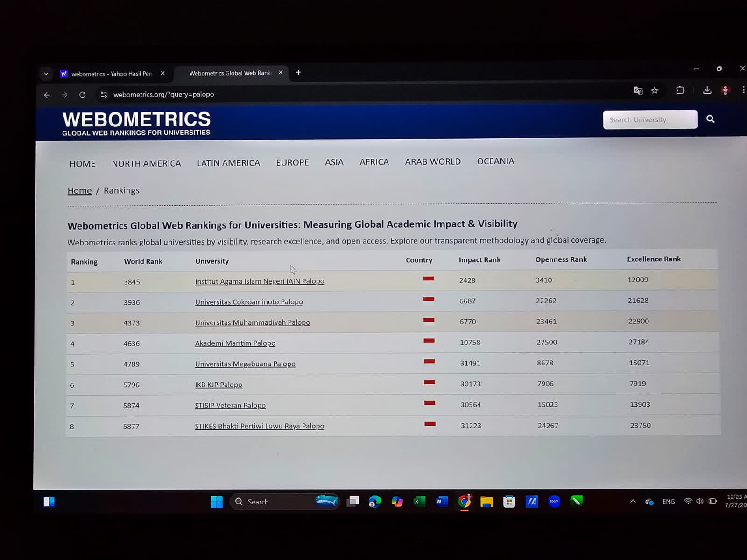This screenshot has width=747, height=560.
Task: Open the Chrome profile avatar
Action: point(725,90)
